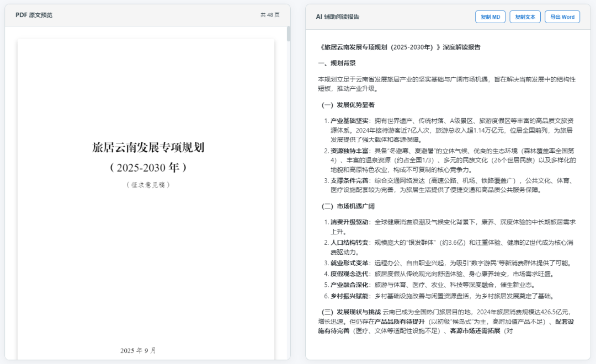
Task: Click the PDF preview vertical scrollbar thumb
Action: tap(288, 34)
